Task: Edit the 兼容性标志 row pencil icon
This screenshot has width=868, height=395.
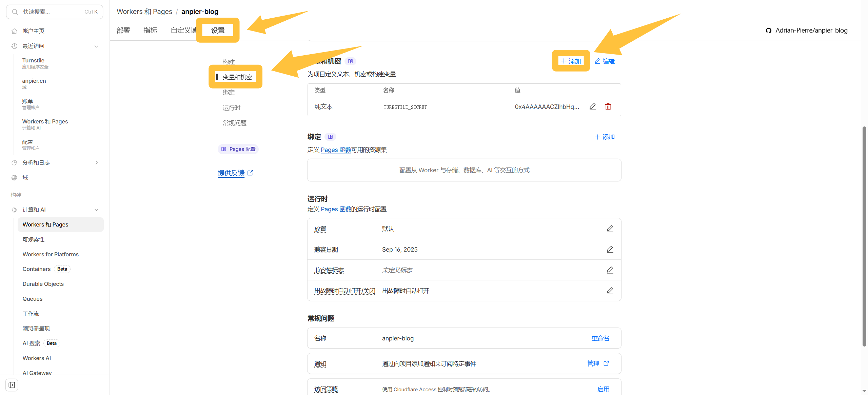Action: pyautogui.click(x=610, y=270)
